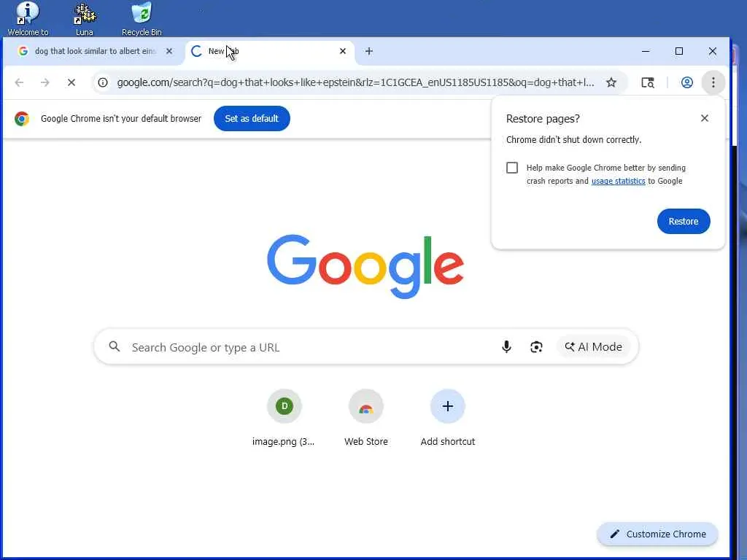The width and height of the screenshot is (747, 560).
Task: Click the Chrome logo in default browser bar
Action: pos(21,119)
